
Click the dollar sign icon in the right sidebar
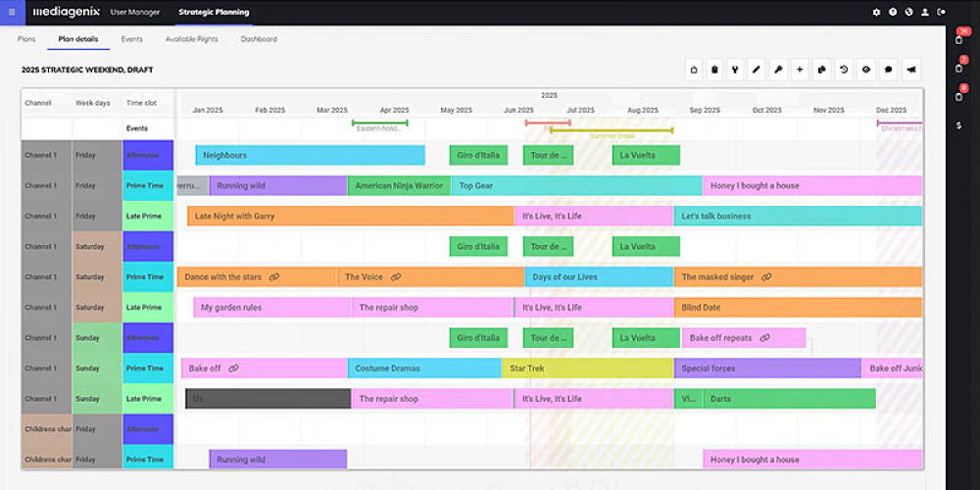pyautogui.click(x=958, y=125)
